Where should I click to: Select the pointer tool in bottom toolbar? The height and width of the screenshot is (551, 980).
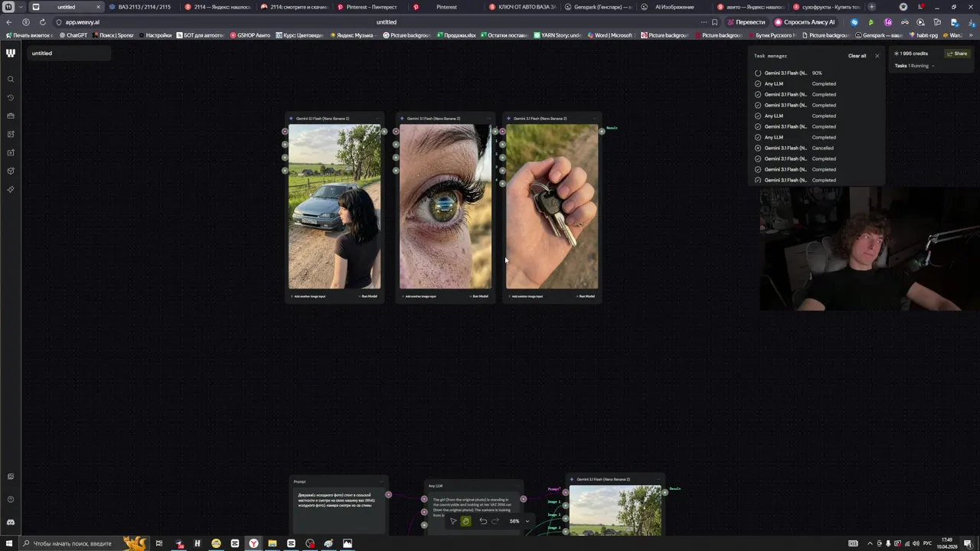coord(453,521)
